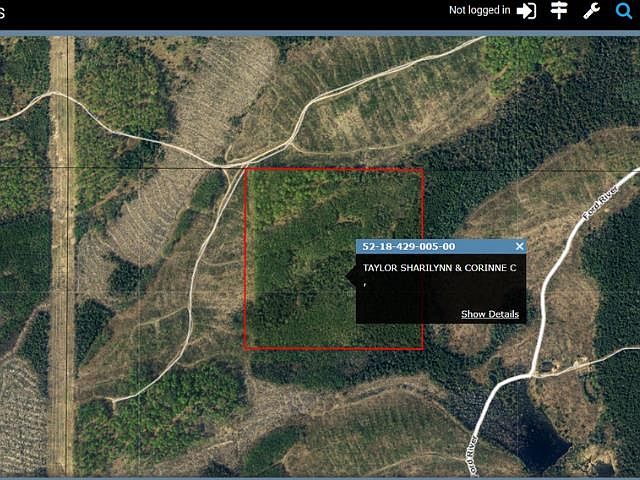
Task: Click the black header bar's left title text
Action: click(3, 11)
